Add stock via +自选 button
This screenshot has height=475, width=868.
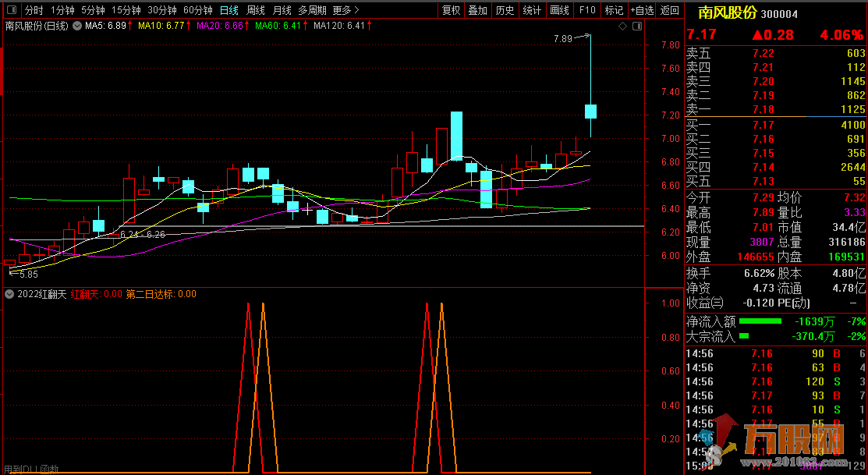642,10
